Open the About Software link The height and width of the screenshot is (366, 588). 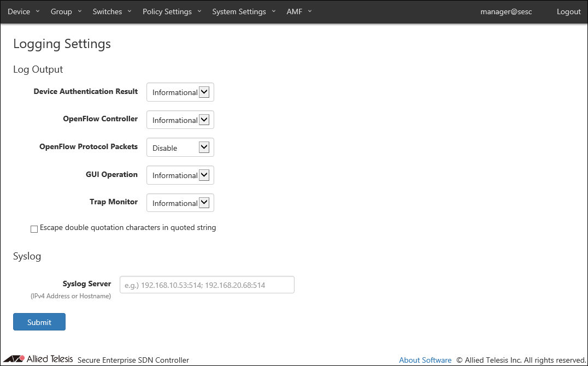425,360
